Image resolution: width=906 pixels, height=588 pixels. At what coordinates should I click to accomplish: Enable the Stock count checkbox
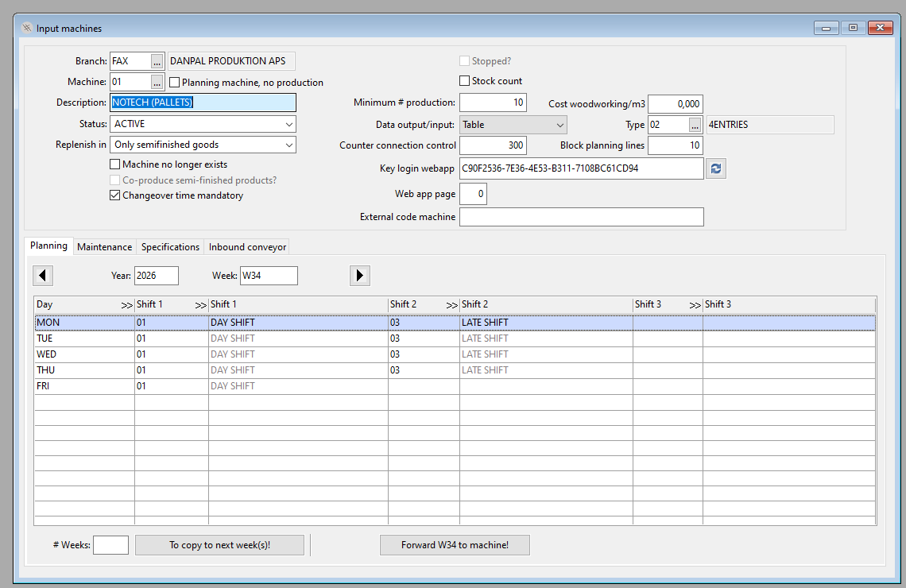pyautogui.click(x=465, y=81)
